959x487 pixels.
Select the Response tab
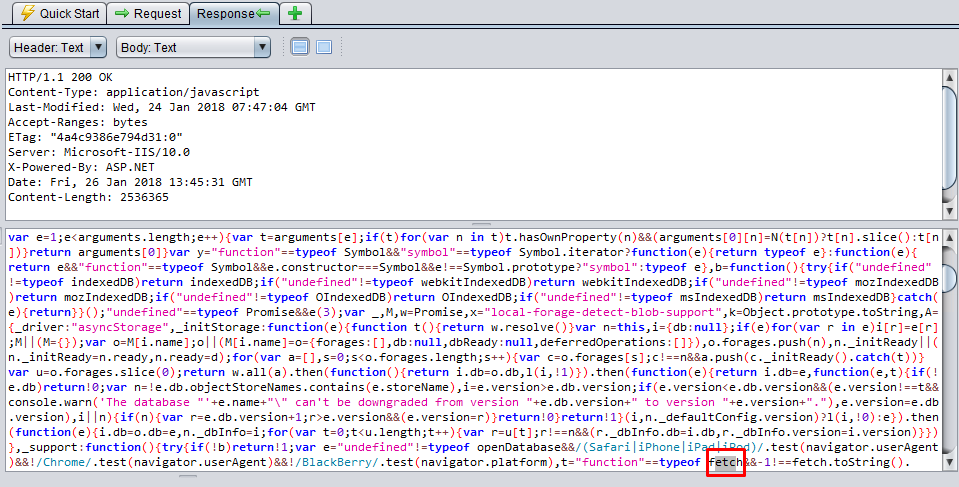234,13
